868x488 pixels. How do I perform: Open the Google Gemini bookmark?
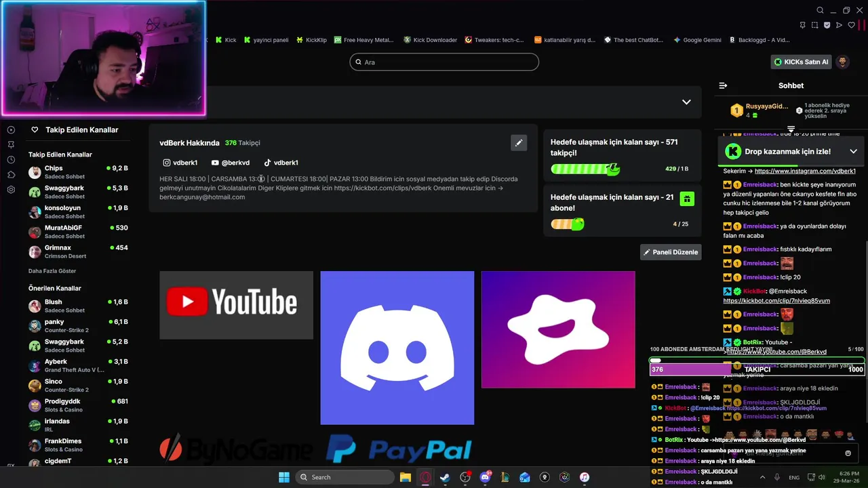point(697,40)
